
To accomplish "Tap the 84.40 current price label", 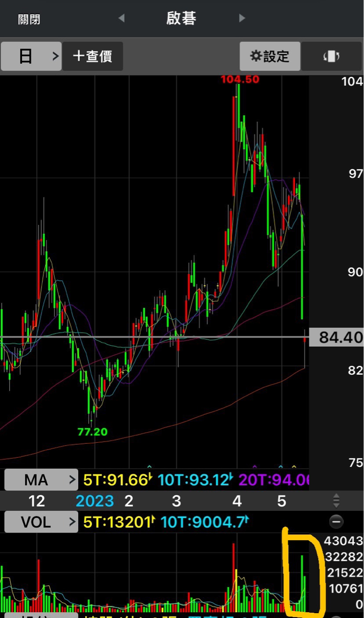I will pyautogui.click(x=336, y=337).
